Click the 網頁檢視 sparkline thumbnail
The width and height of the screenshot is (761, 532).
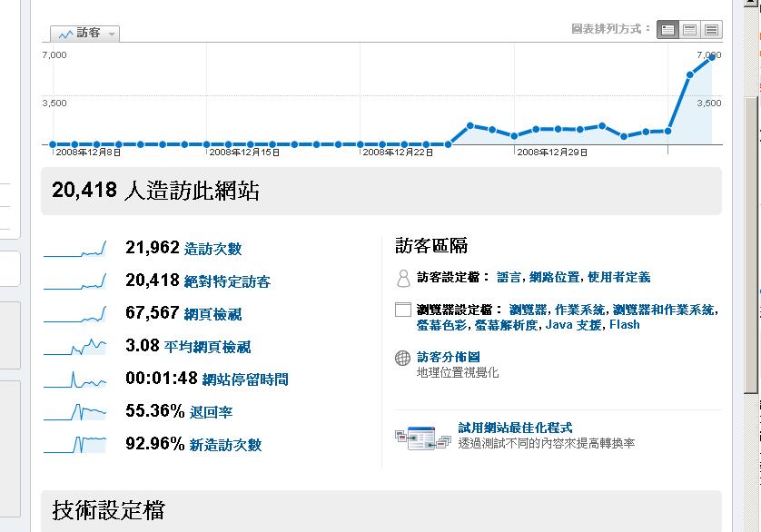coord(75,314)
